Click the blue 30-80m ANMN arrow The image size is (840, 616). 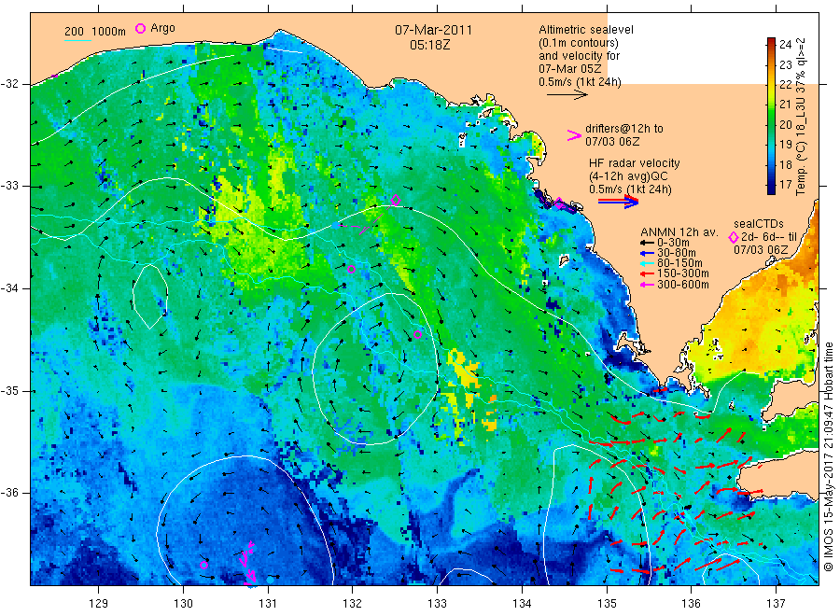point(647,253)
